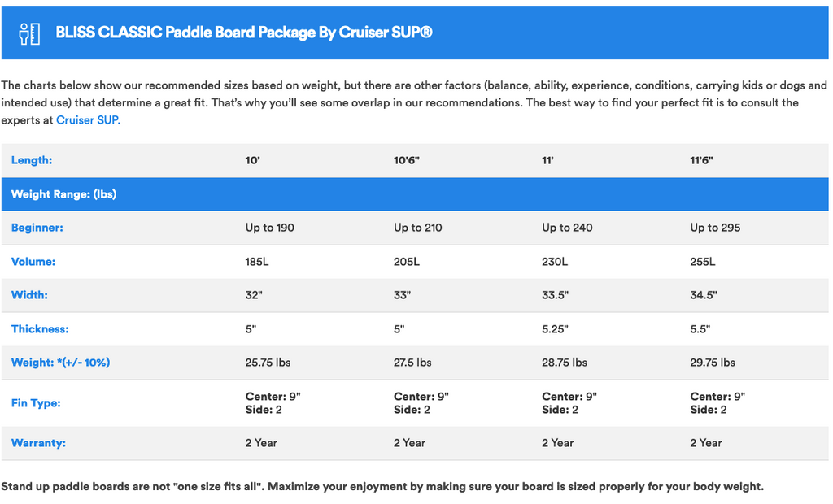Click the BLISS CLASSIC Paddle Board Package heading

coord(244,33)
